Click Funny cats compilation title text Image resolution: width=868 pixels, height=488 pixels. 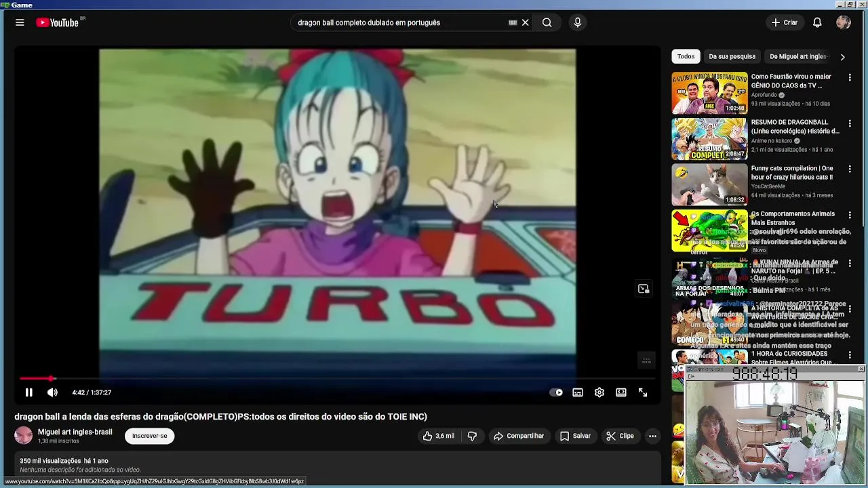[x=792, y=173]
